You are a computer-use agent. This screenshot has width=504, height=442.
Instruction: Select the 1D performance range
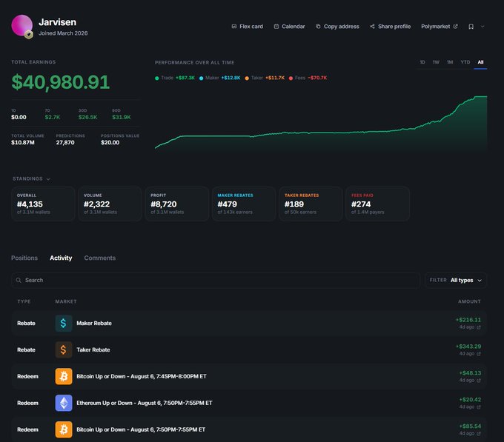(422, 62)
